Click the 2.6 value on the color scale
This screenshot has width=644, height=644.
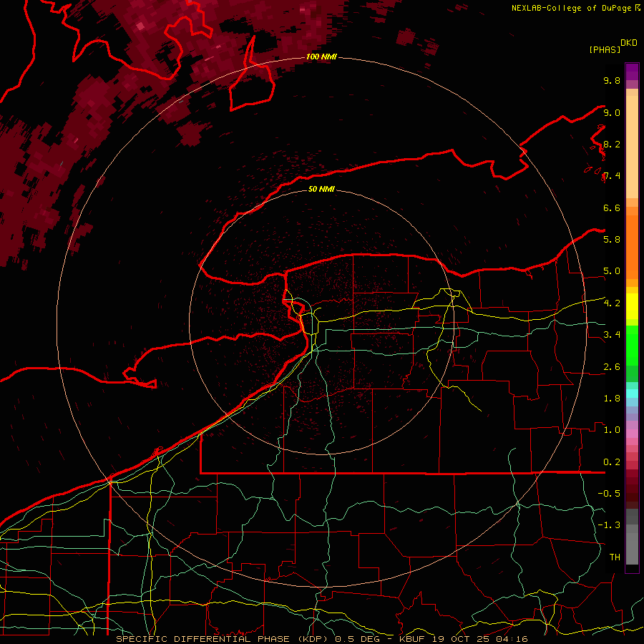(x=612, y=367)
